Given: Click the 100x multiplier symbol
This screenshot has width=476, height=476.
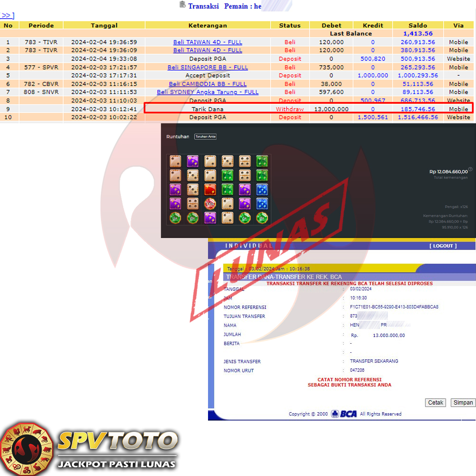Looking at the screenshot, I should click(210, 204).
